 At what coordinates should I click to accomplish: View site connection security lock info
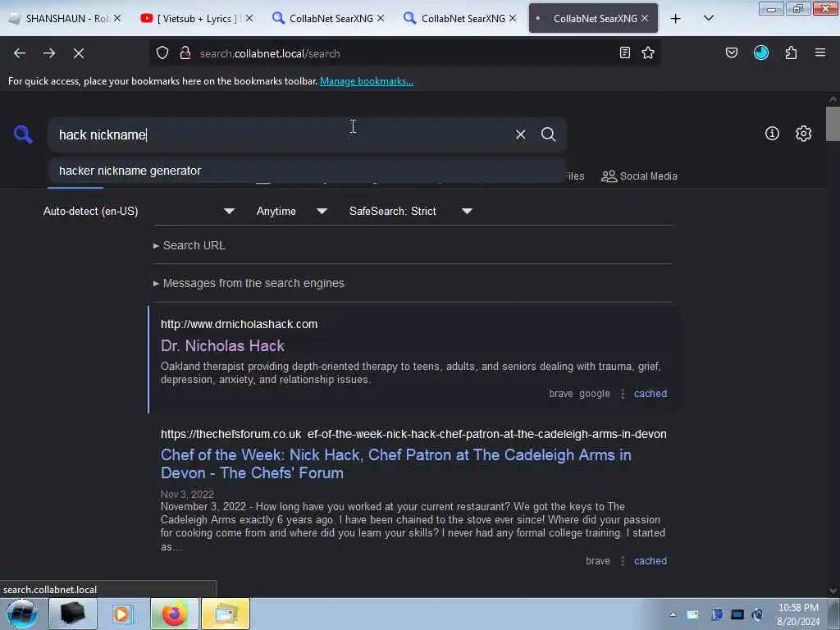pyautogui.click(x=185, y=53)
